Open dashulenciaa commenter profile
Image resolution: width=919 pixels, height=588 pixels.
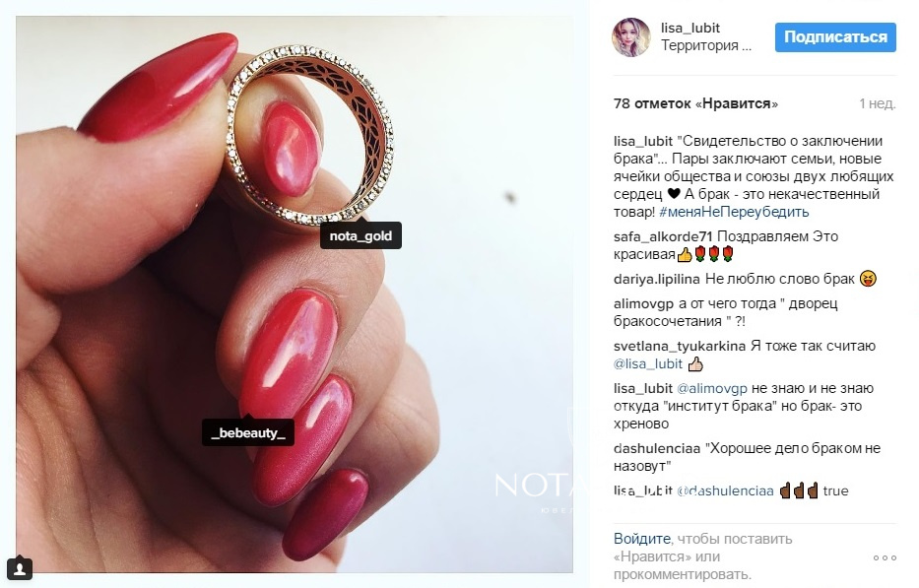click(x=657, y=448)
